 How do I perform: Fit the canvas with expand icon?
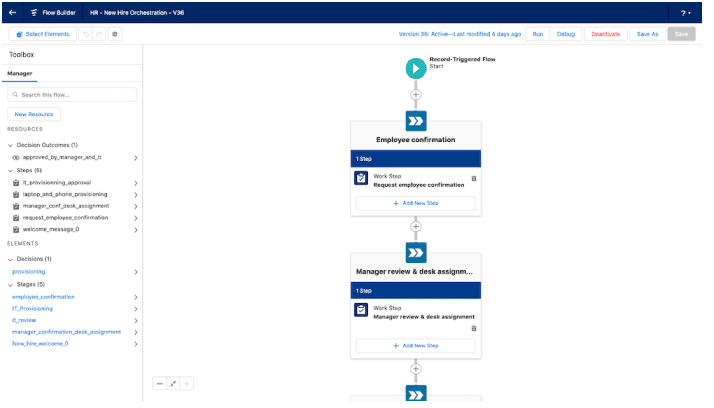(173, 384)
